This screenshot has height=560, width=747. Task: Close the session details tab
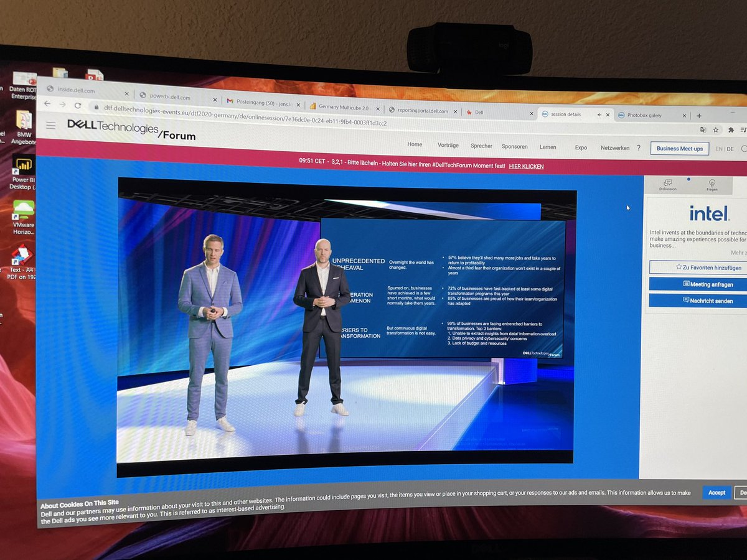(x=608, y=115)
